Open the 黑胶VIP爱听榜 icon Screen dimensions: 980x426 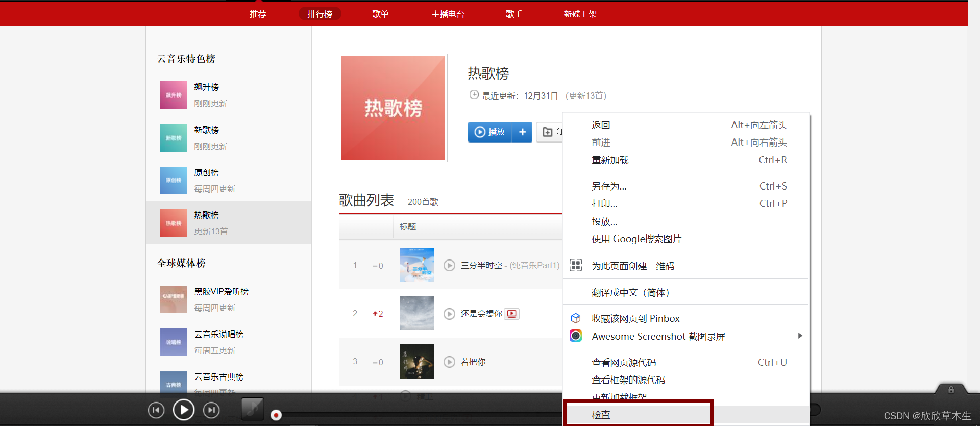(174, 299)
